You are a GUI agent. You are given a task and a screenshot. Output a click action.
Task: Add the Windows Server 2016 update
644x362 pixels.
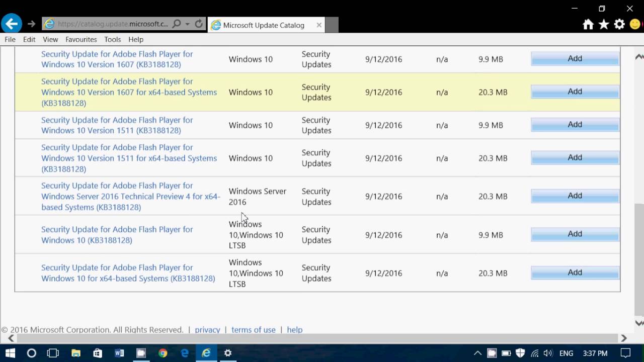575,196
